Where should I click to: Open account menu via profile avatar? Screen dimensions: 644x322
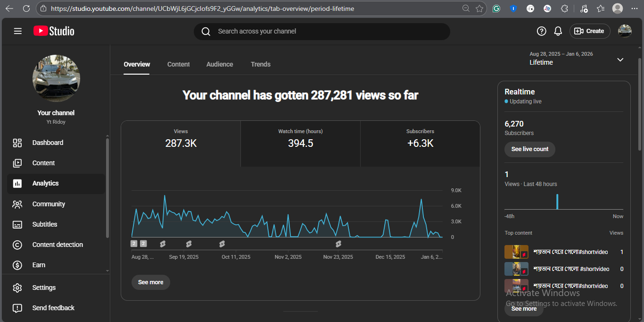tap(625, 31)
